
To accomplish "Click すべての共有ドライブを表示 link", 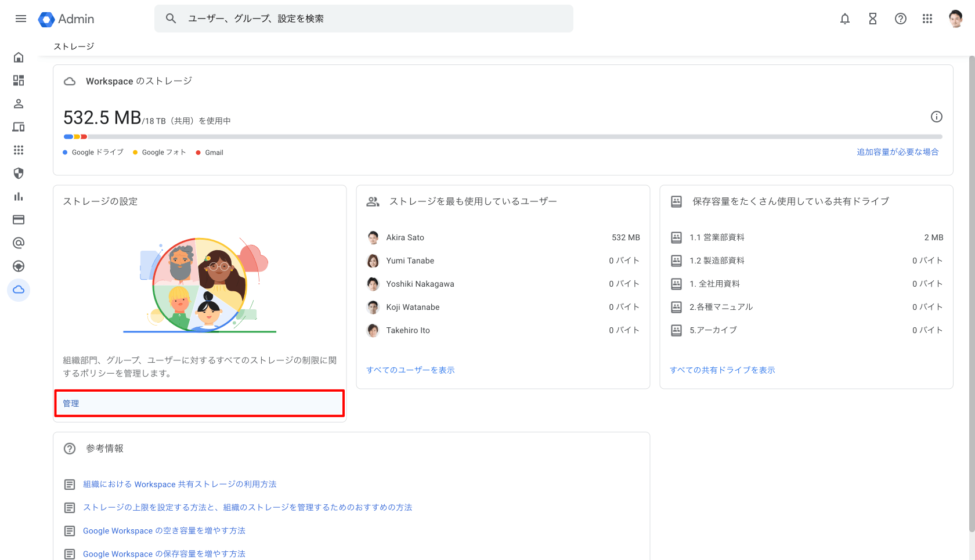I will click(x=722, y=370).
